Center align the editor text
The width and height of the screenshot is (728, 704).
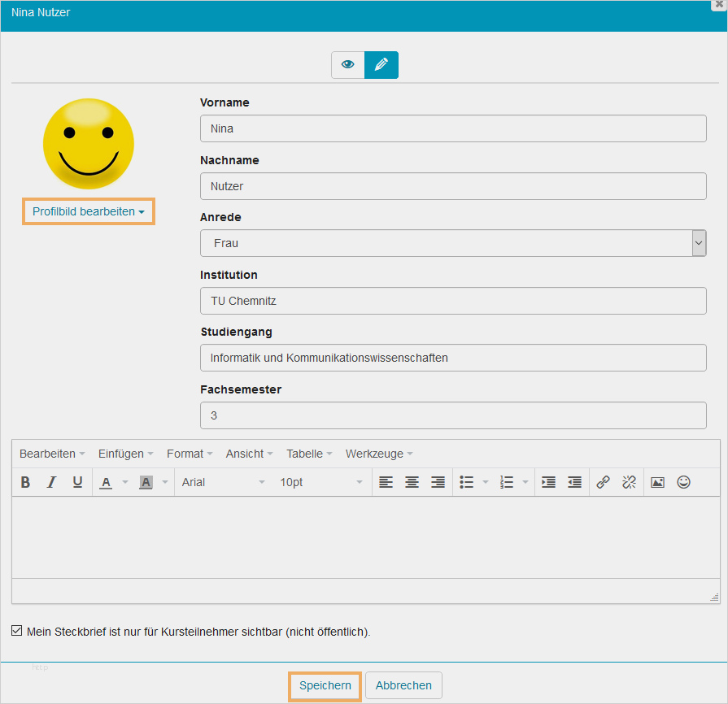[x=412, y=482]
